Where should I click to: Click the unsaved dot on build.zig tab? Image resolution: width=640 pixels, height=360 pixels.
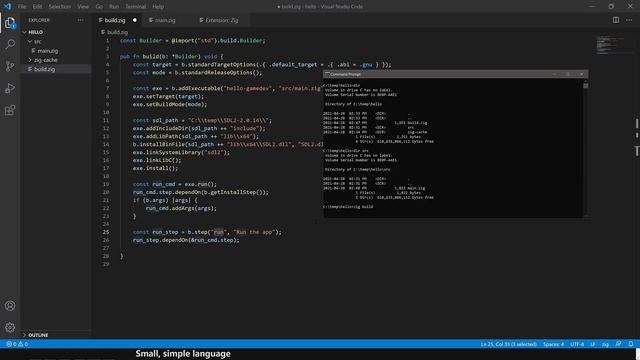pos(135,20)
